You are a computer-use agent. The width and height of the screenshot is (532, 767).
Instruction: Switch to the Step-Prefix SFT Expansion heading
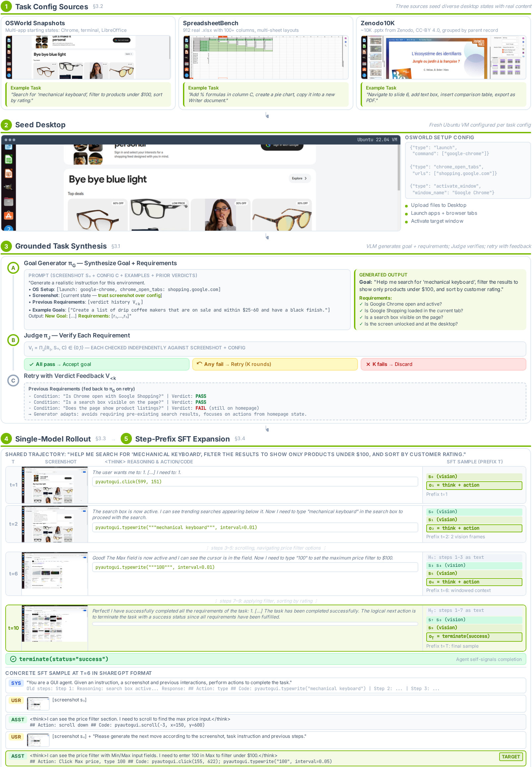pos(182,439)
